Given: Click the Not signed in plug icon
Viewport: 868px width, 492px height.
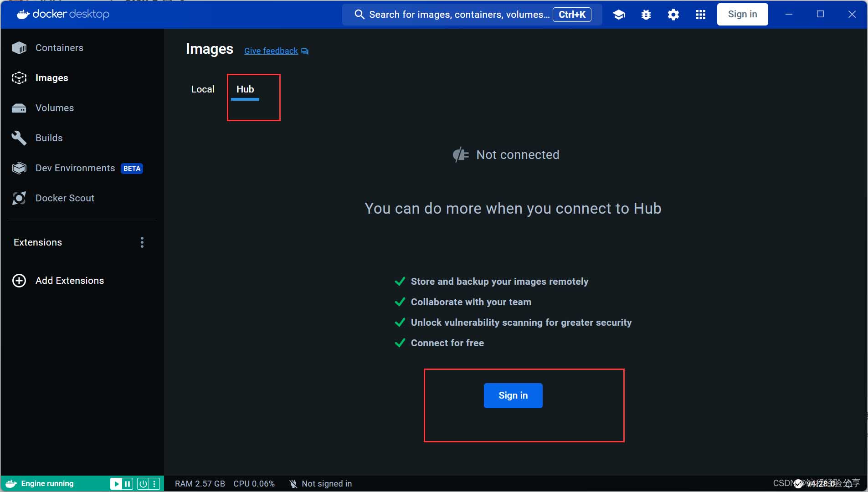Looking at the screenshot, I should pos(293,484).
